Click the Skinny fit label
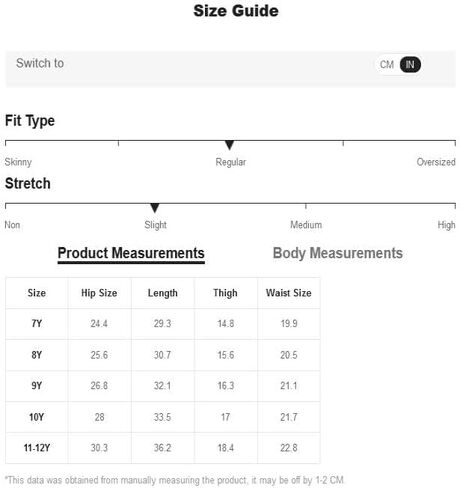 coord(18,162)
